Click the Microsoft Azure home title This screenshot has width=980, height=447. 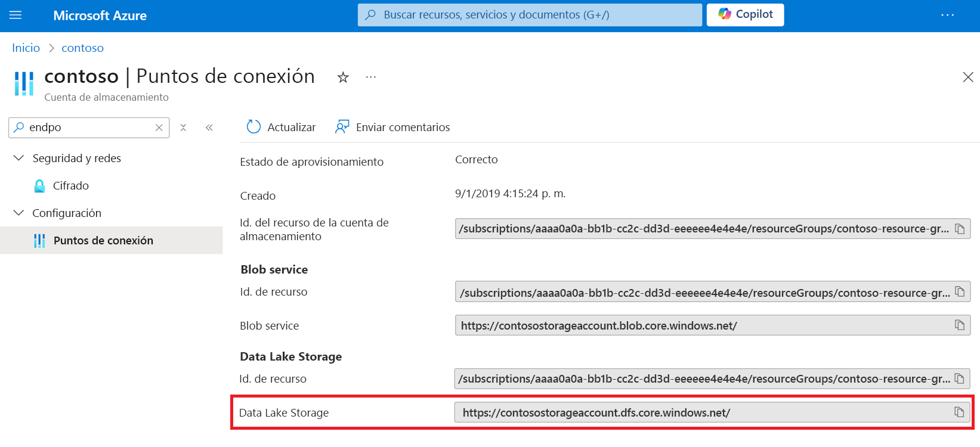tap(100, 15)
